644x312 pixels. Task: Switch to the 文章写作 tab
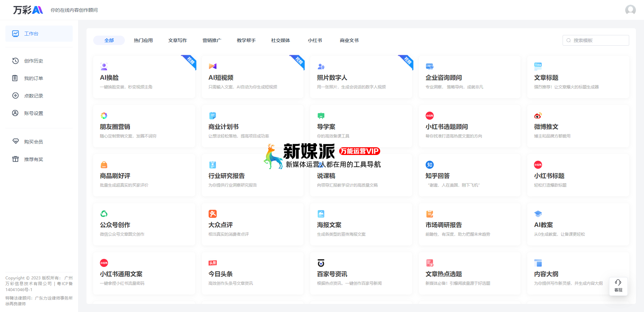coord(178,40)
